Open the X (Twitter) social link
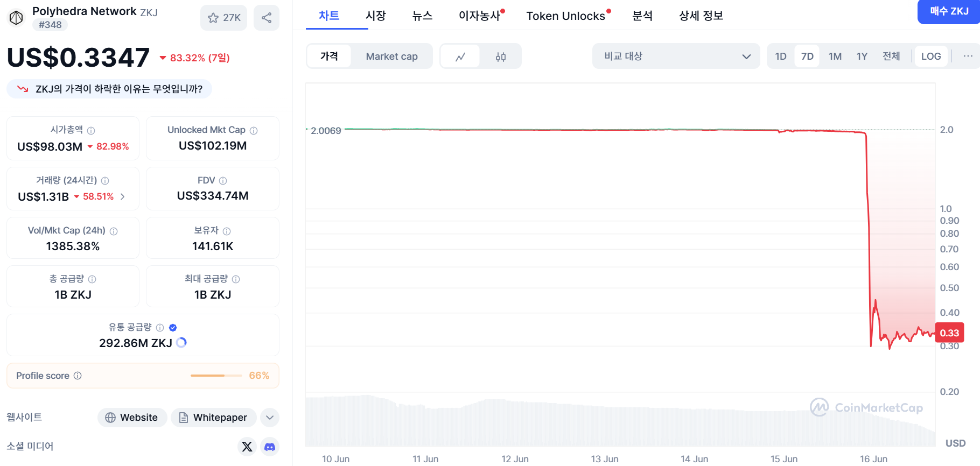Viewport: 980px width, 466px height. (247, 447)
